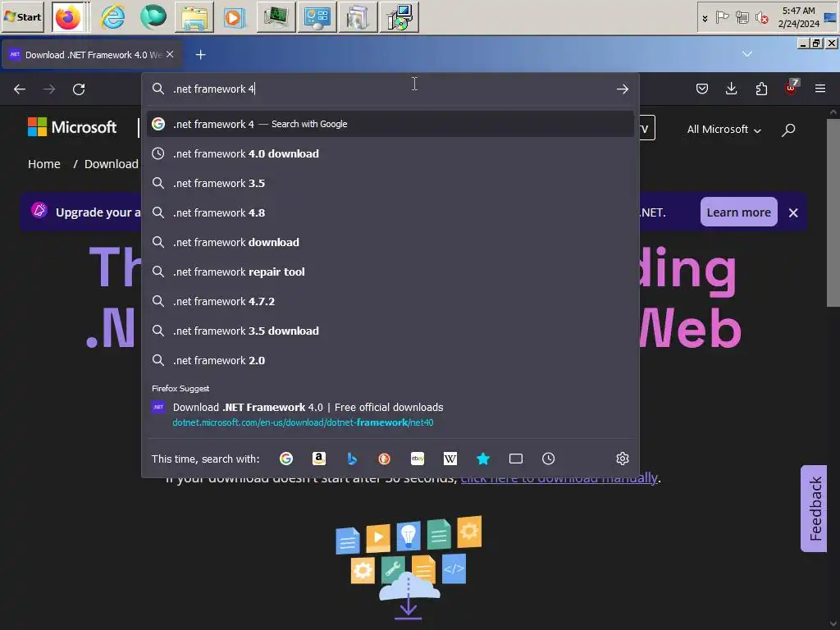Open the Firefox hamburger menu
This screenshot has height=630, width=840.
tap(820, 89)
